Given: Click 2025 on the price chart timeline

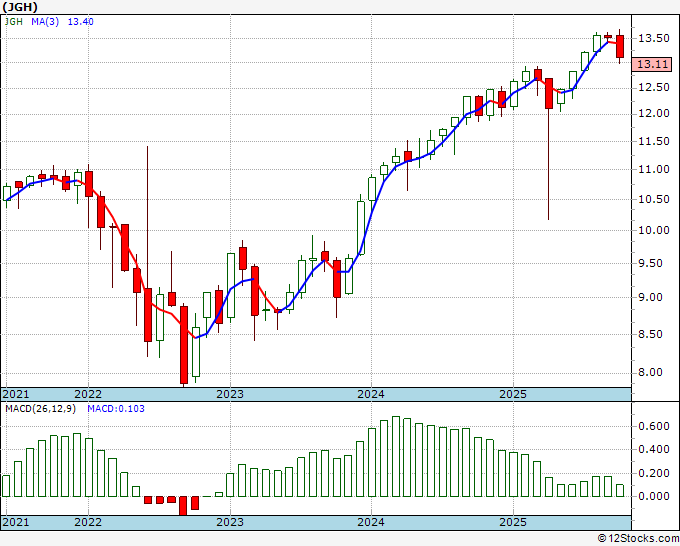Looking at the screenshot, I should coord(513,394).
